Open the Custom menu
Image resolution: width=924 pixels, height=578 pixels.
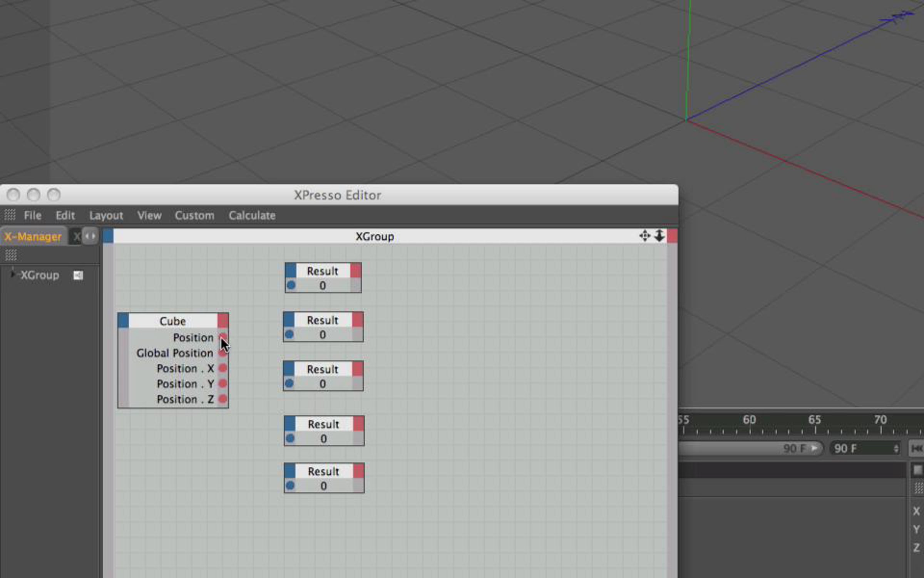click(194, 215)
